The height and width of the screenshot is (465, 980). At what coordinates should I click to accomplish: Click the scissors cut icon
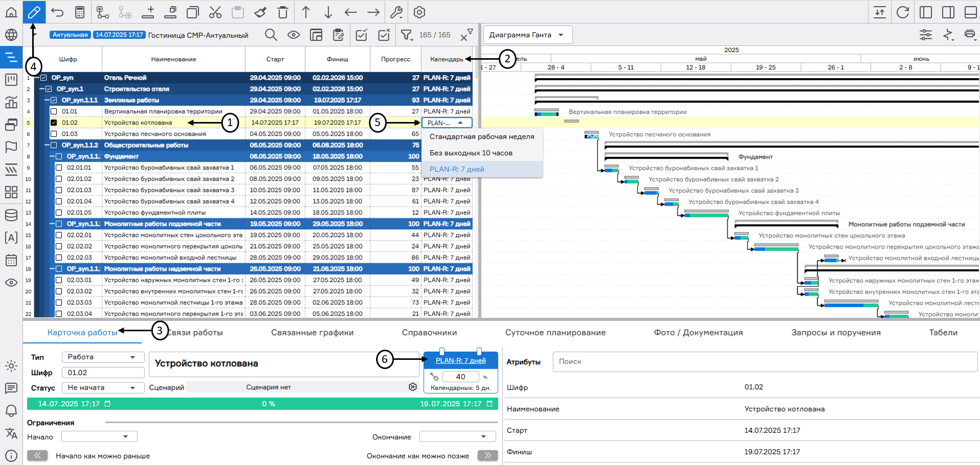[x=215, y=12]
